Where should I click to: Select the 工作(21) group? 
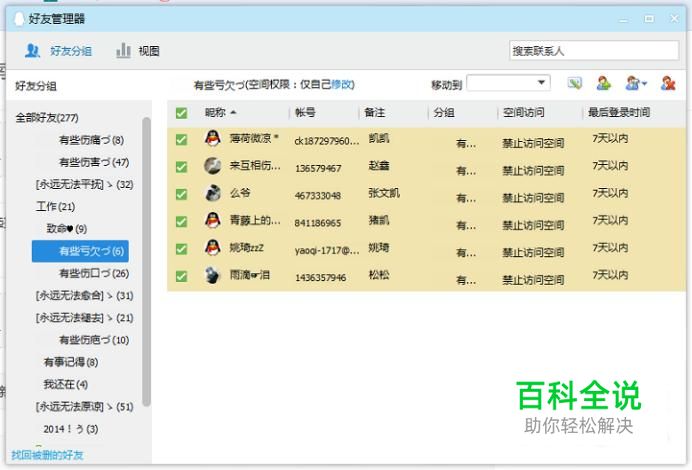(55, 207)
